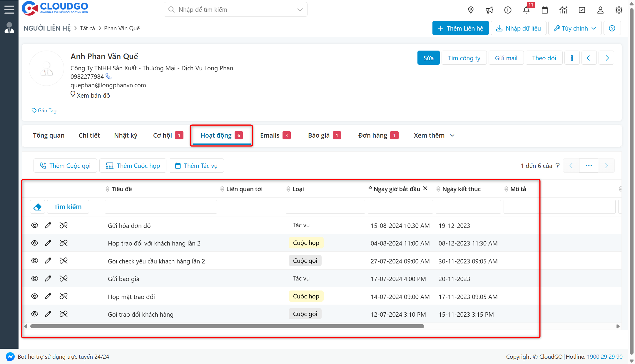Sort by Tiêu đề column toggle
The width and height of the screenshot is (635, 364).
point(107,189)
